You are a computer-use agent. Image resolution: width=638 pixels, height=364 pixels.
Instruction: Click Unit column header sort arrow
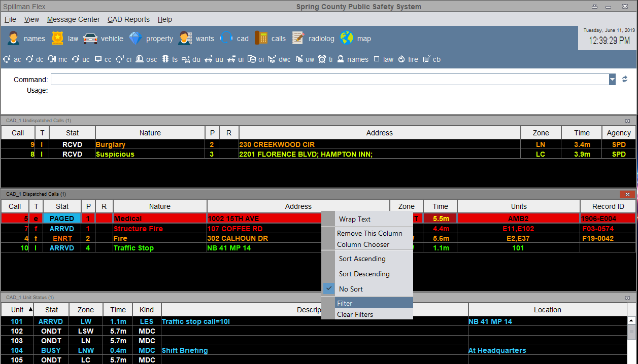tap(30, 309)
